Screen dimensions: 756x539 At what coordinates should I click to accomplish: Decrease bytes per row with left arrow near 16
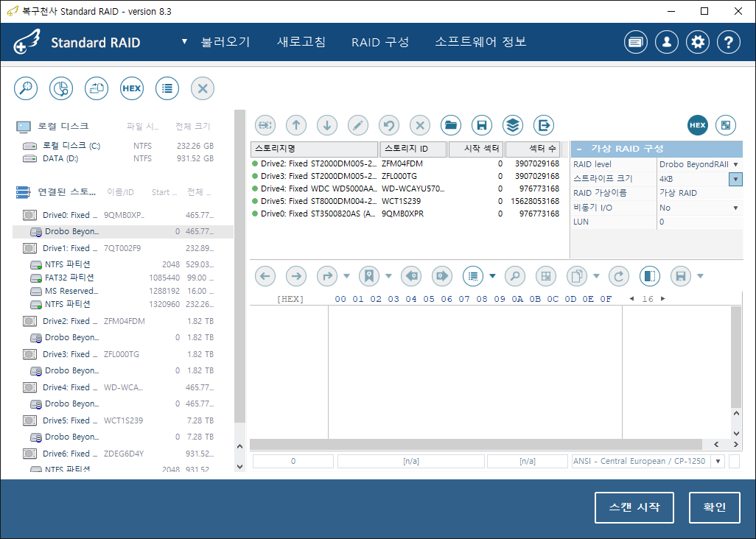pos(631,299)
